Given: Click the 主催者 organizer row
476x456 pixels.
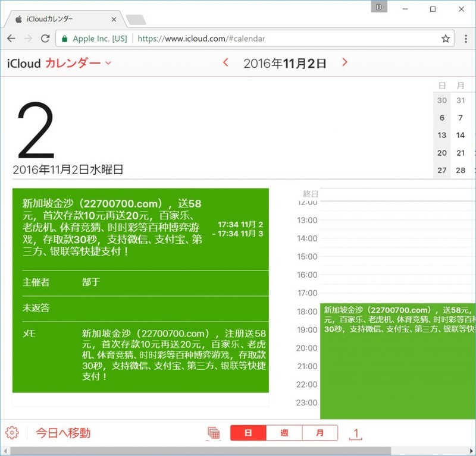Looking at the screenshot, I should pos(145,282).
